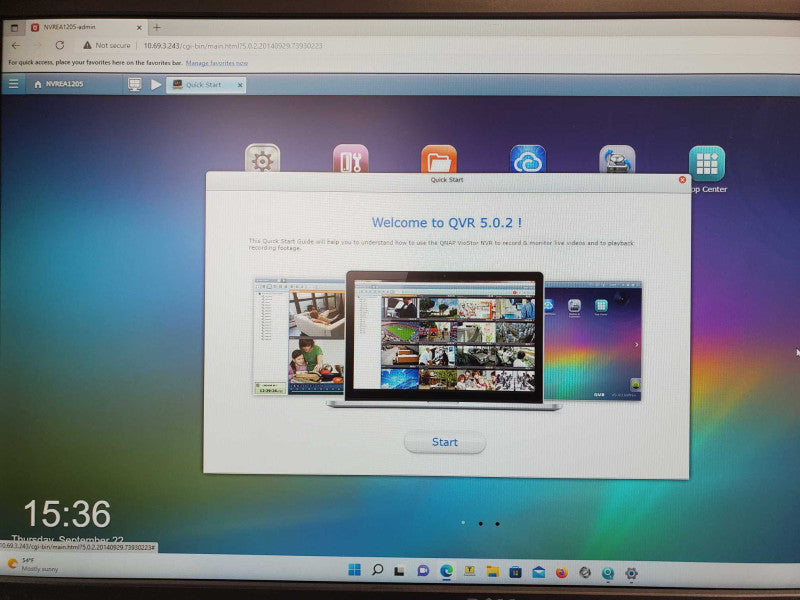Open the weather widget showing Mostly sunny
The height and width of the screenshot is (600, 800).
(x=33, y=564)
